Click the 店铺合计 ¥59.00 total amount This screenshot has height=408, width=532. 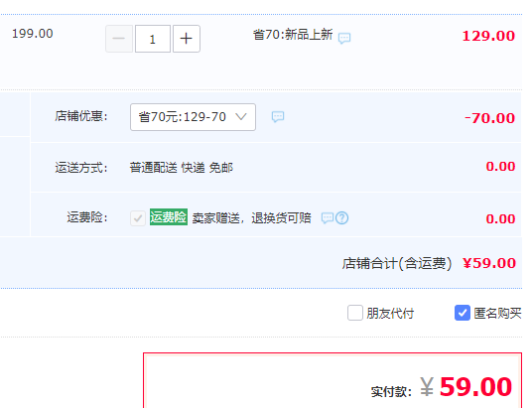point(489,263)
